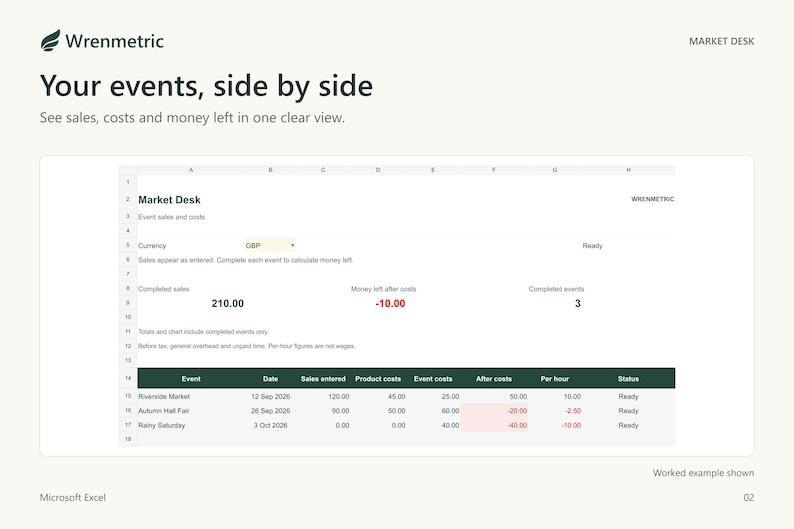
Task: Select column C header
Action: pos(323,170)
